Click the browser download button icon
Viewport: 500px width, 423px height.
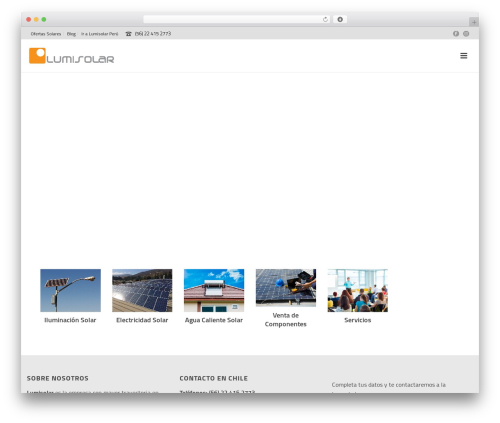[x=340, y=20]
